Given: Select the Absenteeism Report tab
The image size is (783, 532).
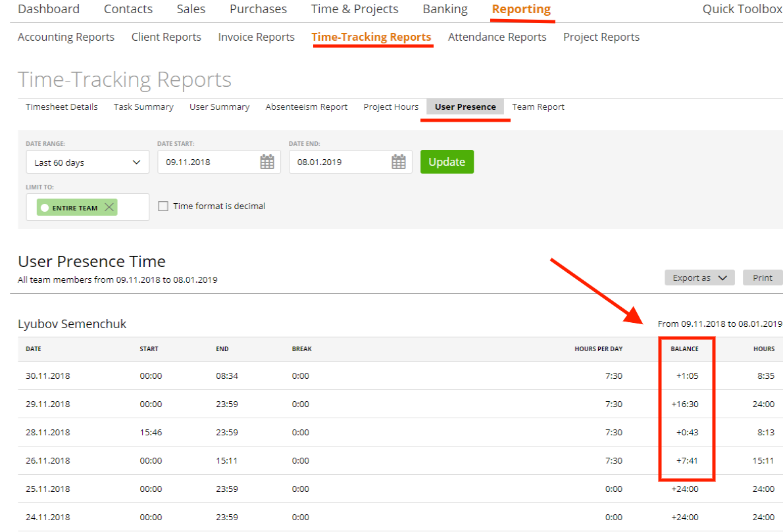Looking at the screenshot, I should point(307,107).
